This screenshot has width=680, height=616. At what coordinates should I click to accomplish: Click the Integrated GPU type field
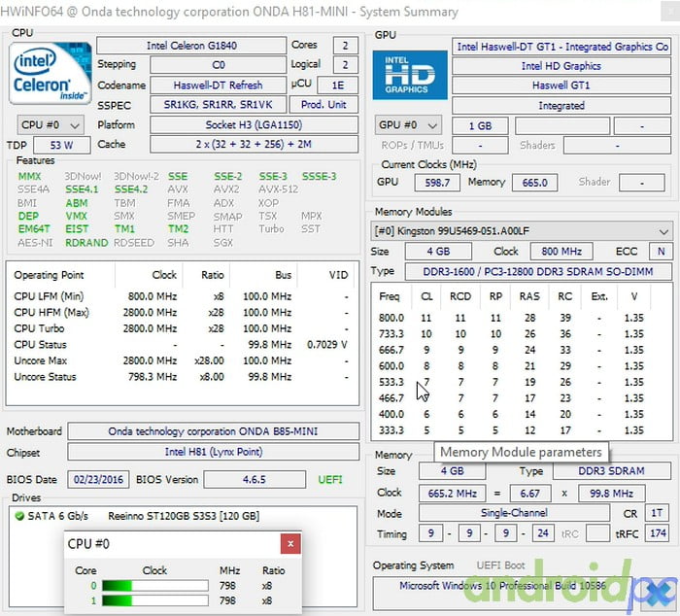[561, 105]
